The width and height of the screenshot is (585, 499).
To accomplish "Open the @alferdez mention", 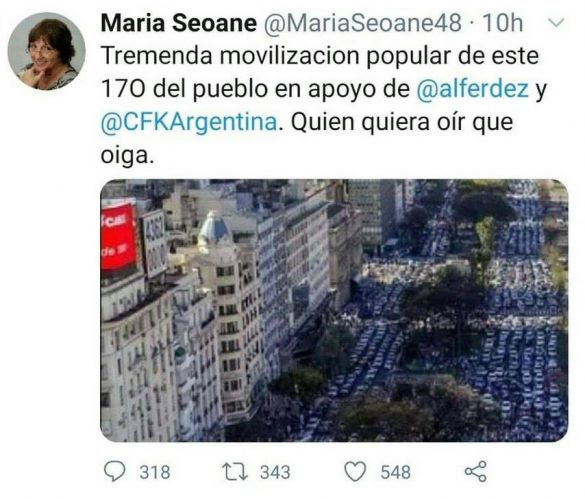I will coord(472,89).
